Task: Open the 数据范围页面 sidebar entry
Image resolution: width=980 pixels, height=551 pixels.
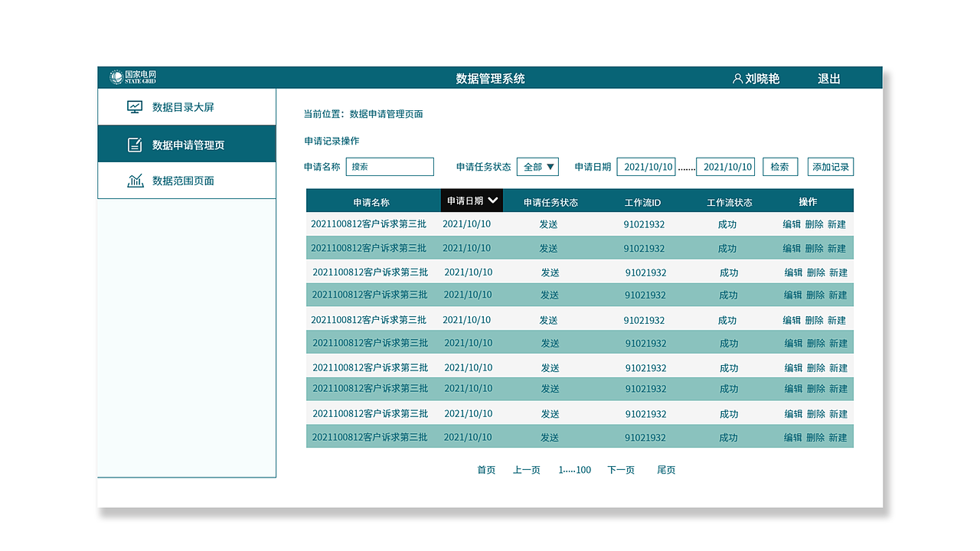Action: coord(183,180)
